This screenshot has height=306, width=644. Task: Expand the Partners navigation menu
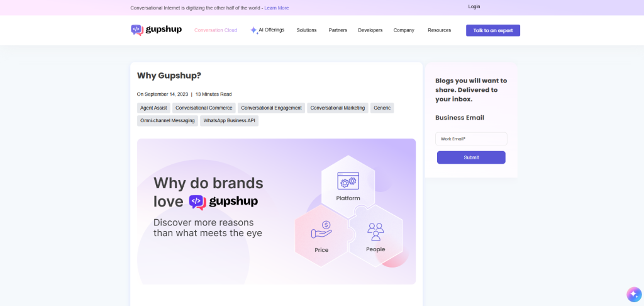338,30
